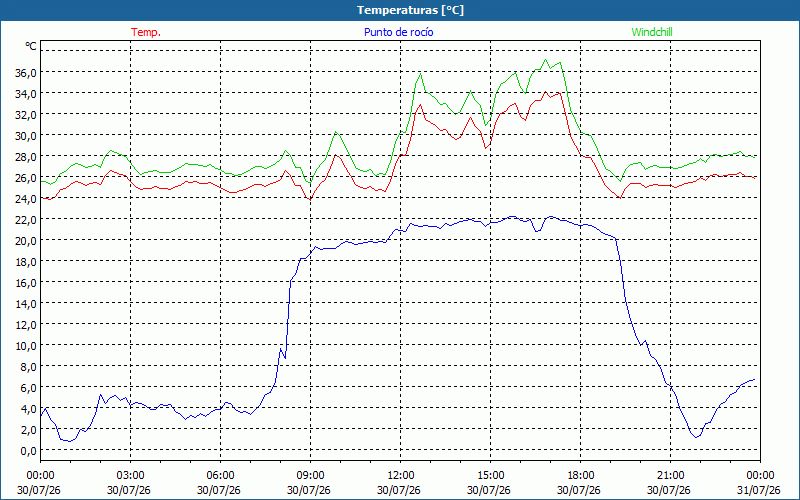Select the green Windchill legend label

tap(652, 32)
